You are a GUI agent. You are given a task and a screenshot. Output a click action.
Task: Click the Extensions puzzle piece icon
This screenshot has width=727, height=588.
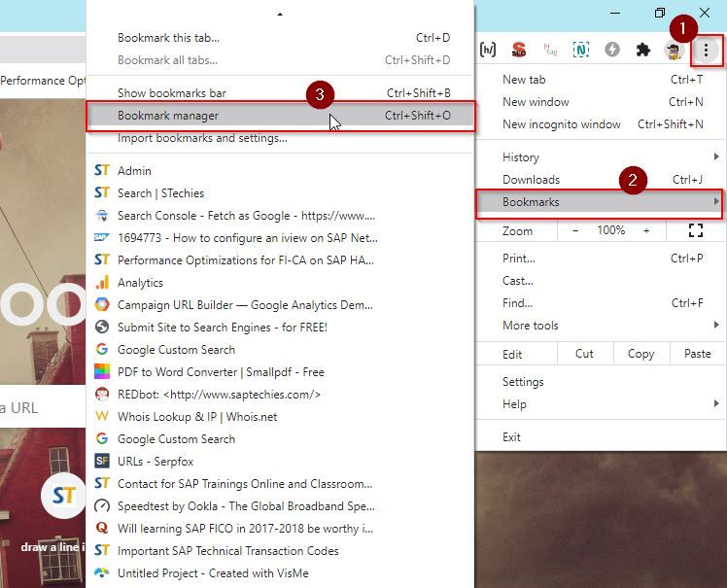642,50
